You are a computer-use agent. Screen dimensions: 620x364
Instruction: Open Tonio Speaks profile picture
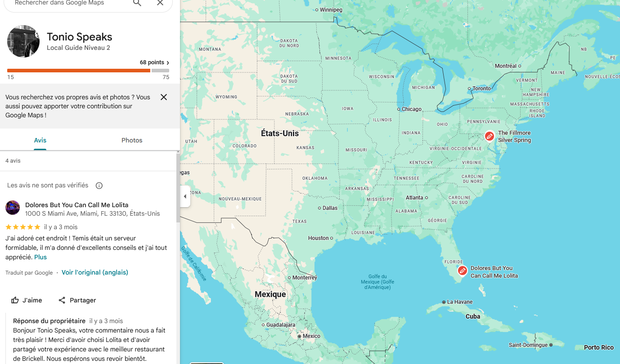click(x=23, y=41)
